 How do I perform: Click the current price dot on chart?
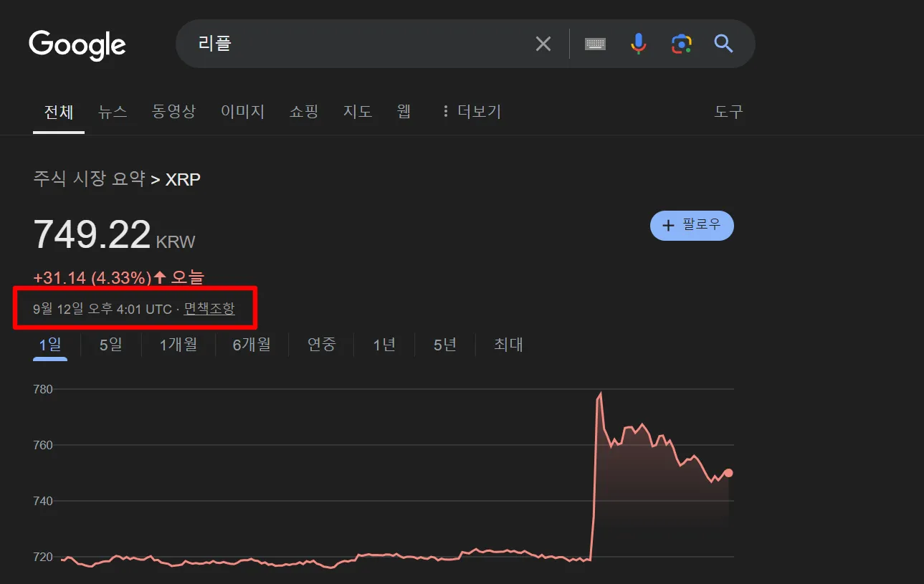[x=728, y=473]
